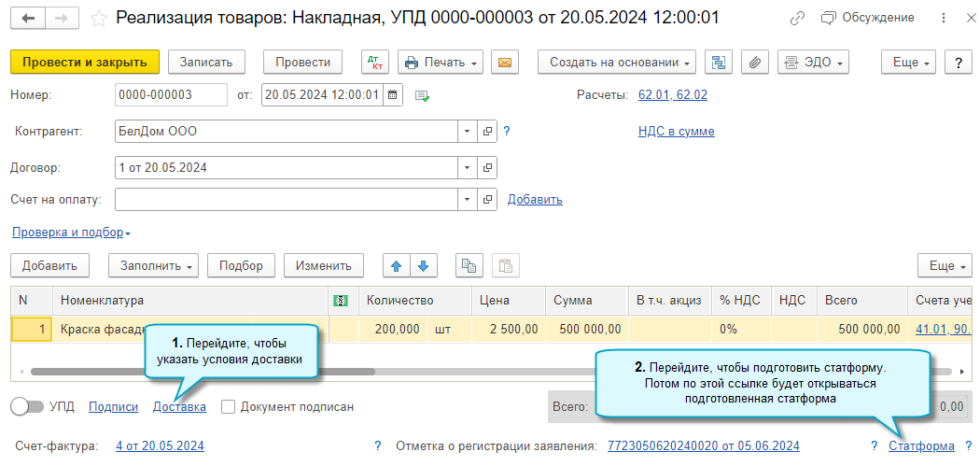Open the top Еще menu

[908, 62]
